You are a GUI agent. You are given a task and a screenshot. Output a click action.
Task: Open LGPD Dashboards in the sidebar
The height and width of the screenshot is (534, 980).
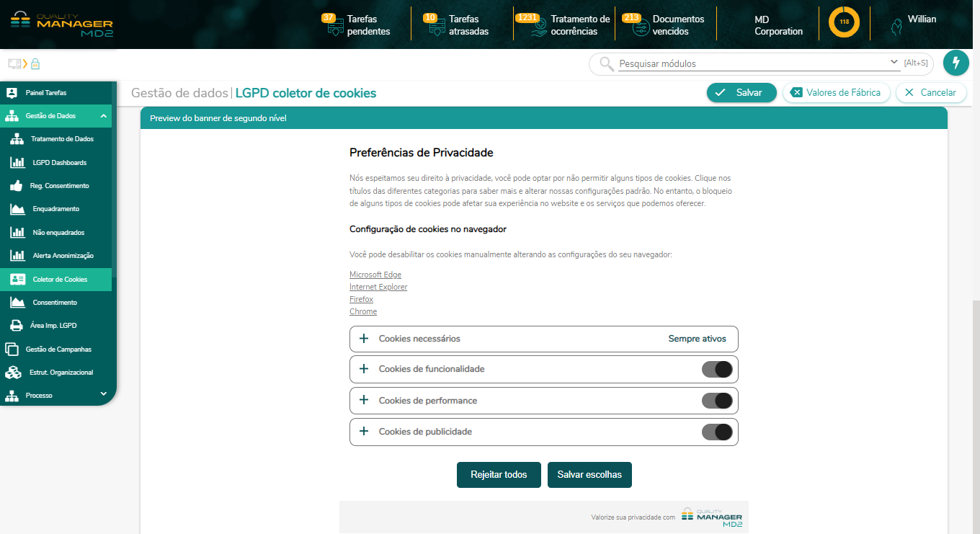point(59,163)
